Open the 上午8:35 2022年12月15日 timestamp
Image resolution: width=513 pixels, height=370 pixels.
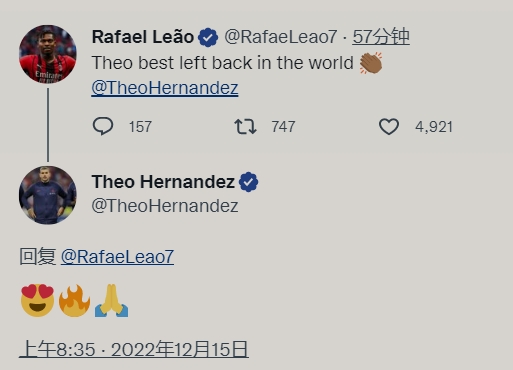tap(134, 349)
